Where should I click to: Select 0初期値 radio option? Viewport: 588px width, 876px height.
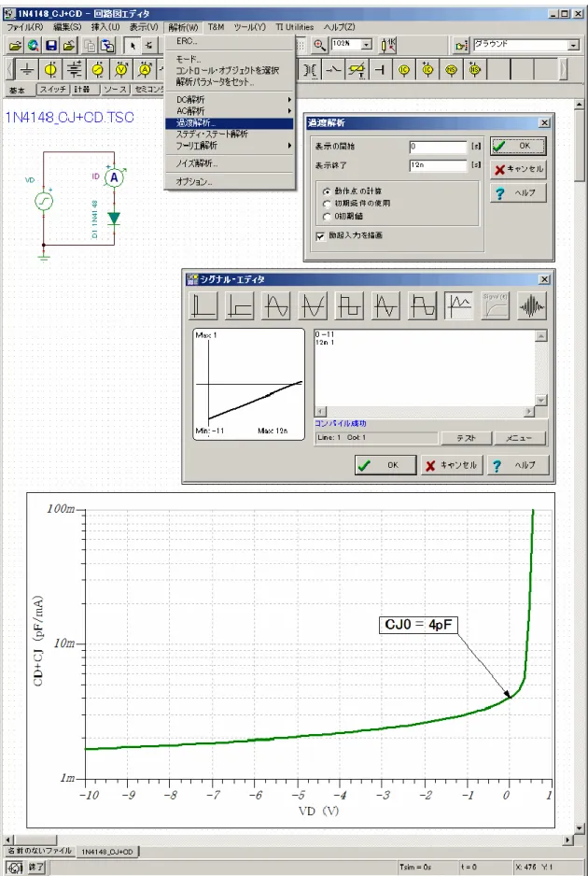click(328, 217)
